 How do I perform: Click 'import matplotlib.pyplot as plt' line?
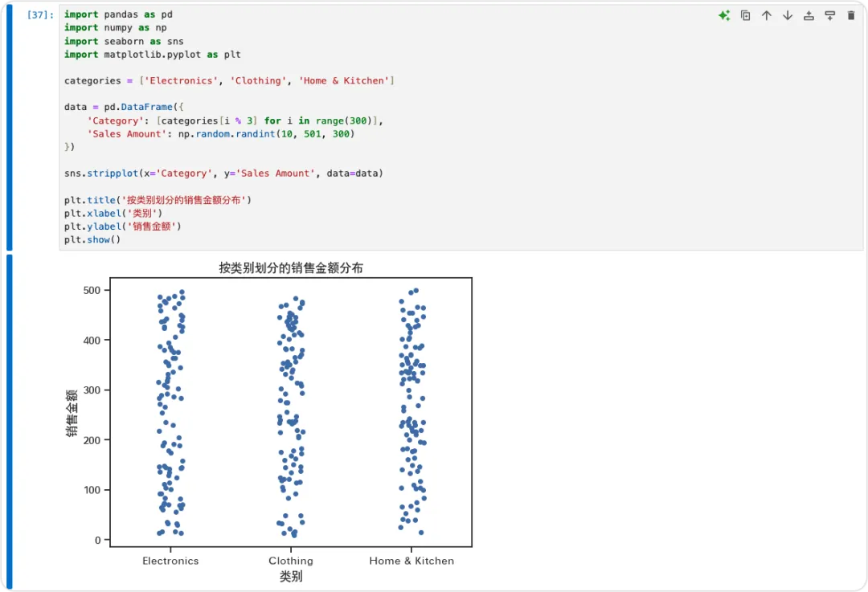point(153,55)
